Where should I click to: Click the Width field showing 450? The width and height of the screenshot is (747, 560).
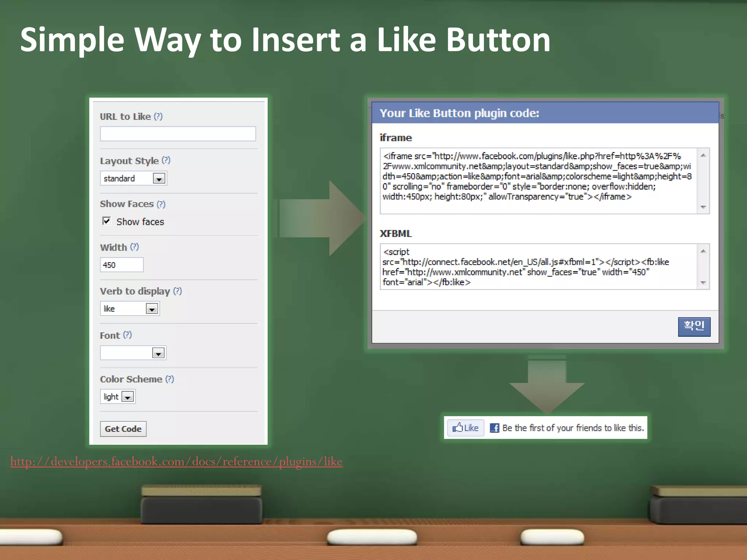(x=121, y=265)
